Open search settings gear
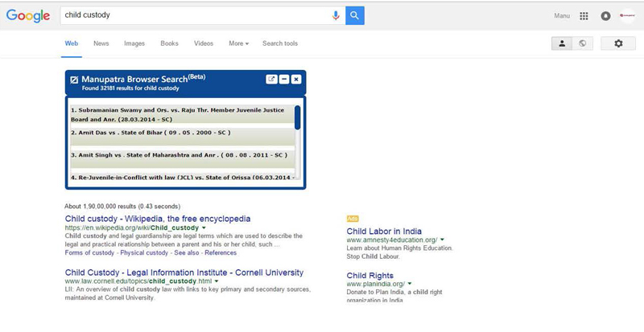The width and height of the screenshot is (644, 332). [618, 43]
